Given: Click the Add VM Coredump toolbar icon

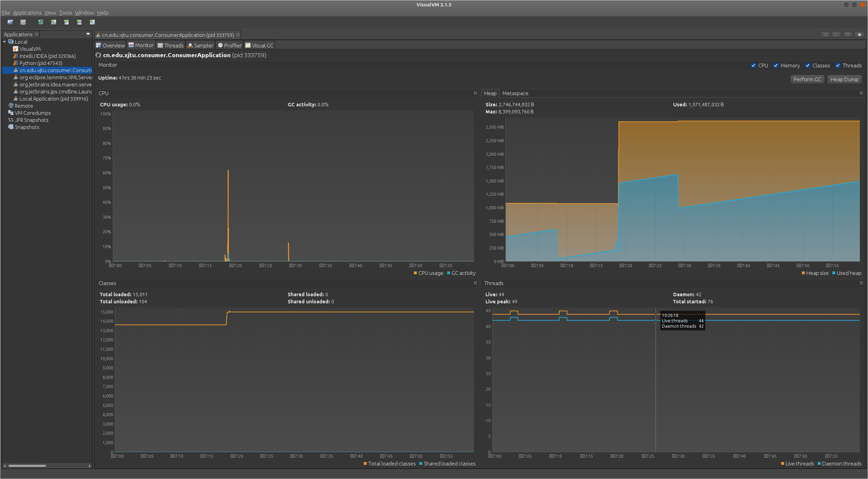Looking at the screenshot, I should point(66,22).
